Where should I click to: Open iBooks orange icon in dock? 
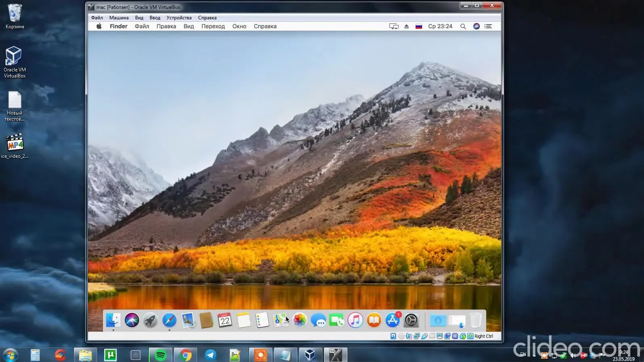point(374,320)
